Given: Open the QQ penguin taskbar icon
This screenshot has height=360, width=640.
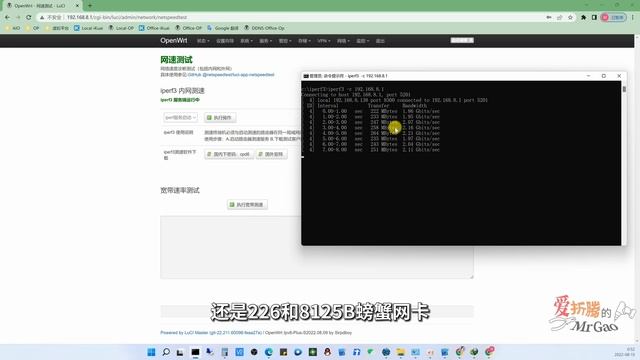Looking at the screenshot, I should (x=327, y=352).
